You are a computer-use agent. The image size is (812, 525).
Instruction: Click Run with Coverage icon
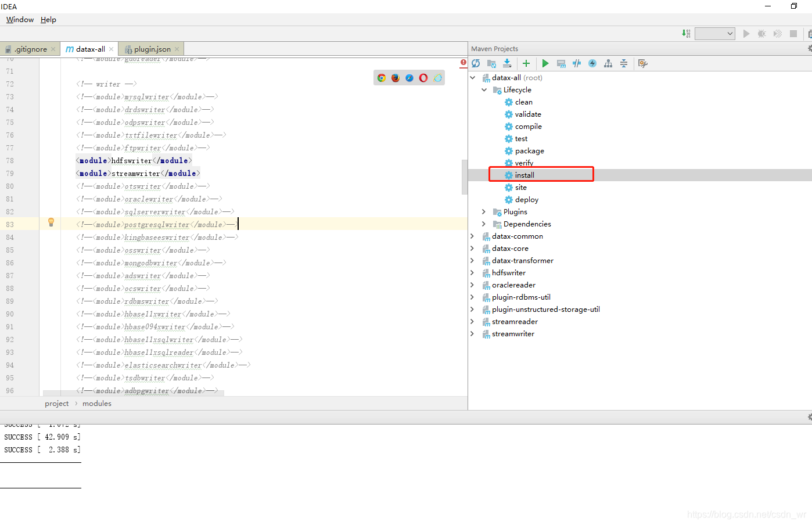pos(778,34)
